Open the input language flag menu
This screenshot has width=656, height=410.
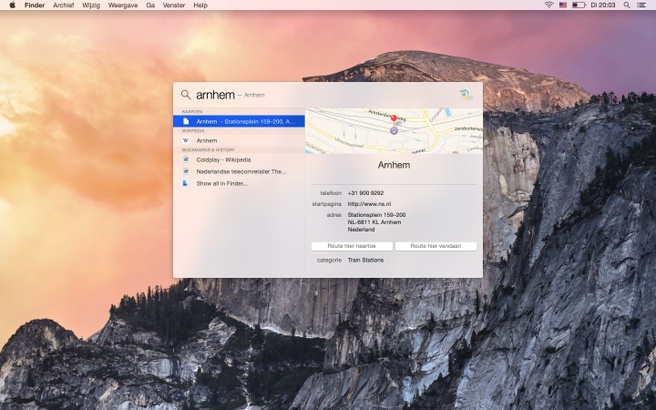tap(563, 5)
